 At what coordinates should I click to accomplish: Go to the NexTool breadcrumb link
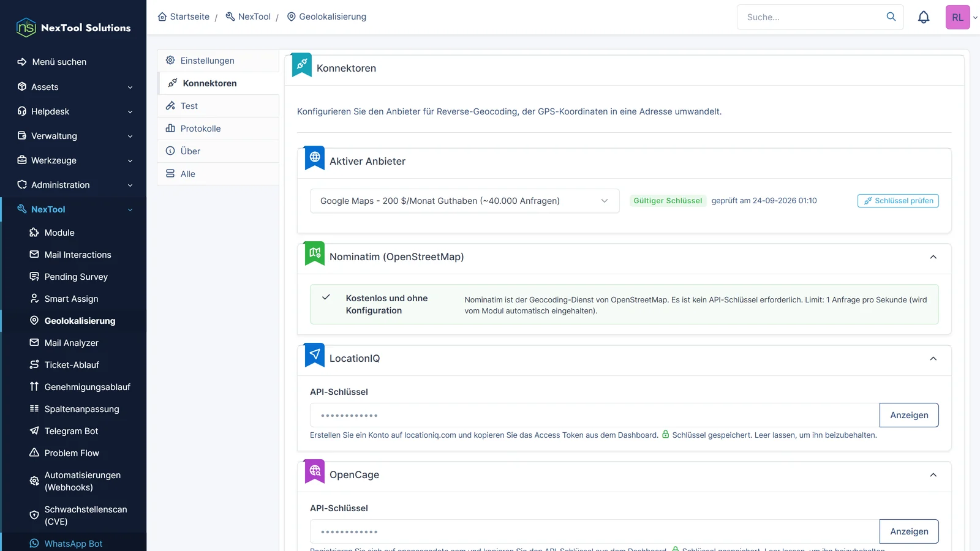(248, 17)
